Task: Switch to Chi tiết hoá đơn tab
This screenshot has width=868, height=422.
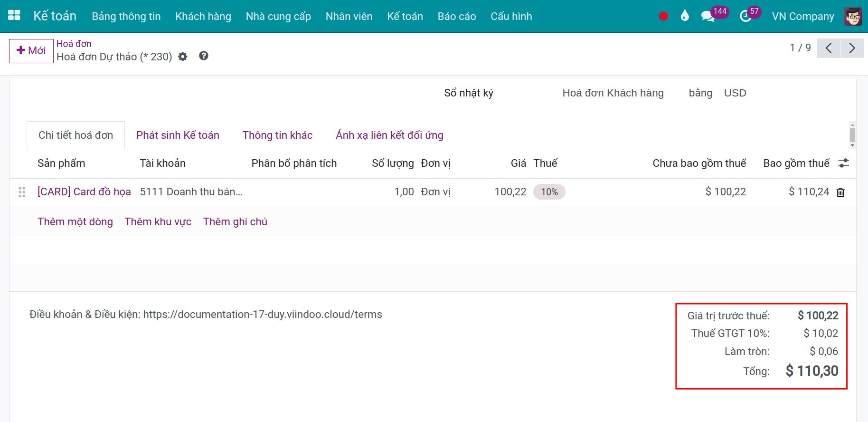Action: click(x=76, y=135)
